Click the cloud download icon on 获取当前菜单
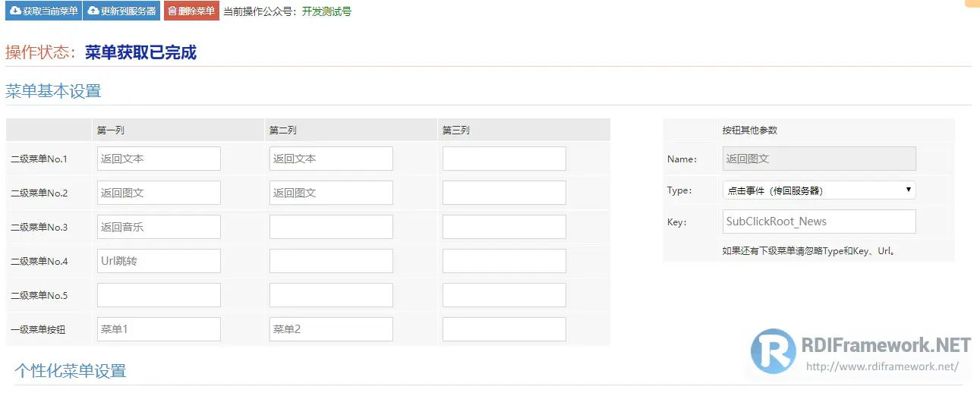Screen dimensions: 980x396 pos(15,11)
